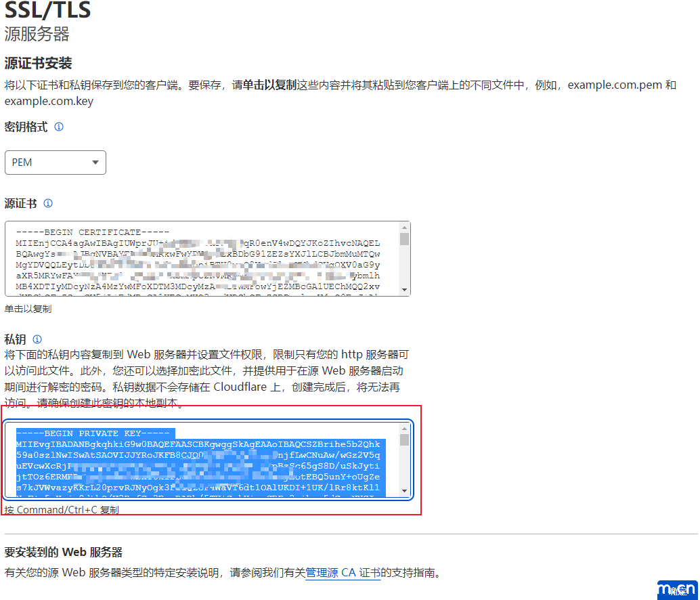The width and height of the screenshot is (700, 600).
Task: Click down arrow of private key scrollbar
Action: tap(404, 490)
